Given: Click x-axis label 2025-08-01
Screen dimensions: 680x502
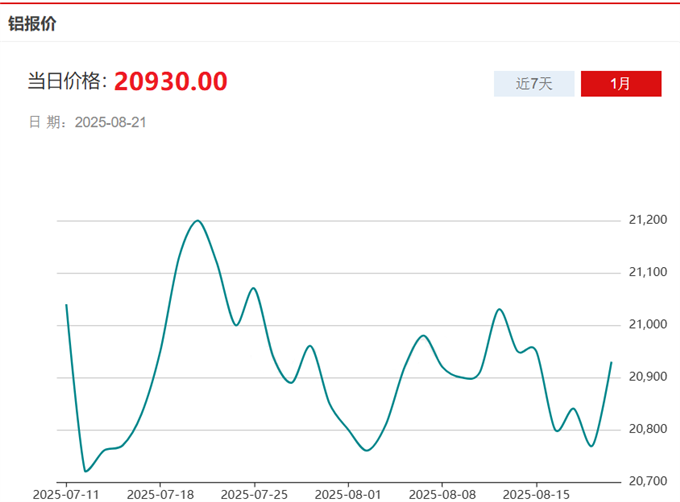Looking at the screenshot, I should 348,494.
